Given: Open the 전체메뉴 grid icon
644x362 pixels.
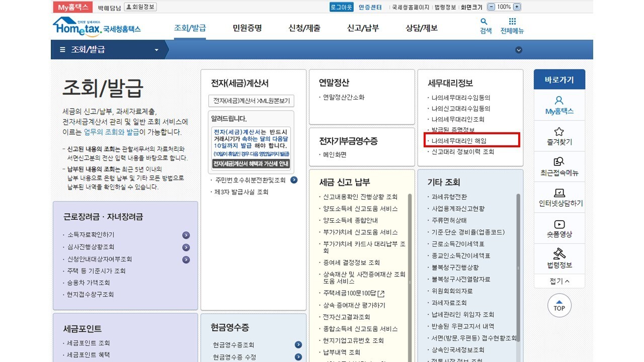Looking at the screenshot, I should [x=512, y=22].
